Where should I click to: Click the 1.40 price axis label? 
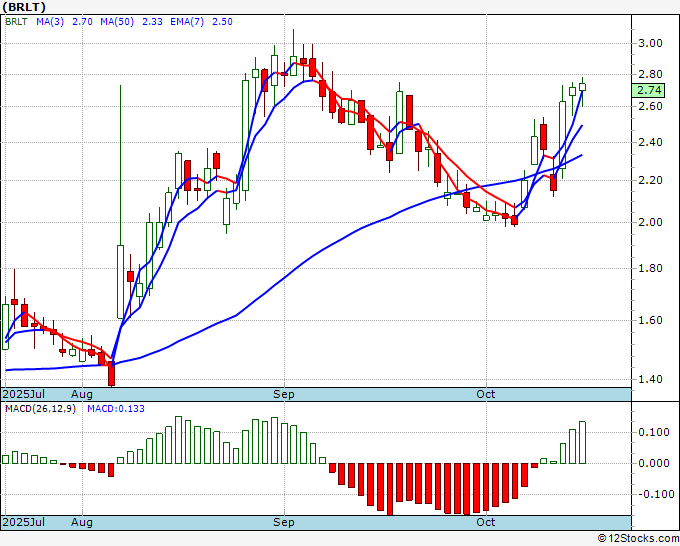point(650,379)
